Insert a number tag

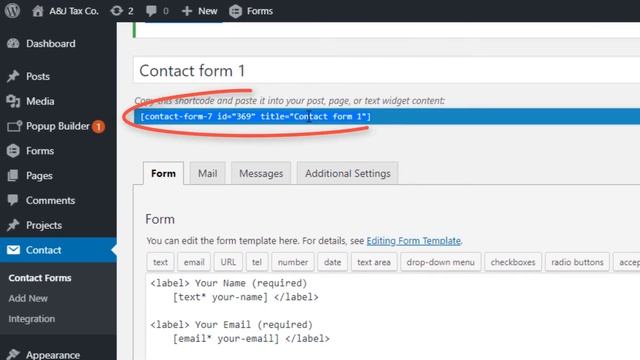[293, 262]
